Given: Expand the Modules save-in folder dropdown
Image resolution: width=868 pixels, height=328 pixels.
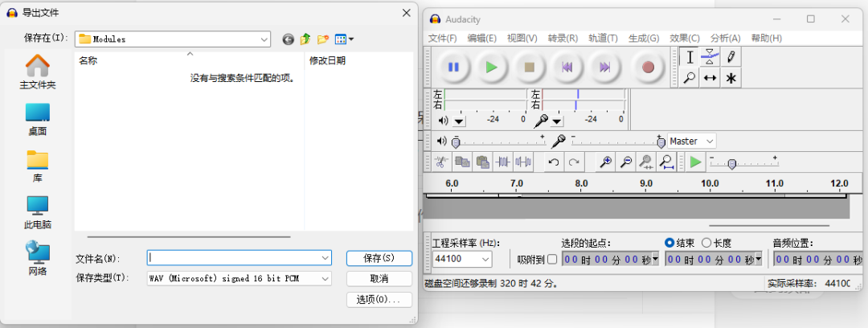Looking at the screenshot, I should coord(264,39).
